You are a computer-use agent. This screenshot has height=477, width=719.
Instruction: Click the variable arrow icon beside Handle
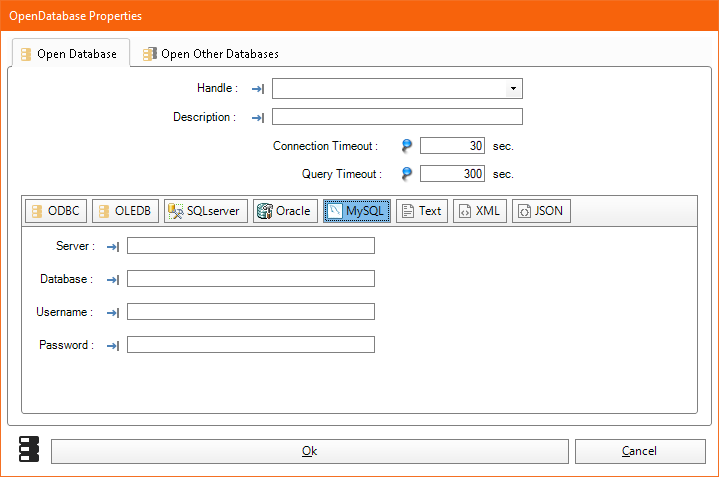click(258, 89)
